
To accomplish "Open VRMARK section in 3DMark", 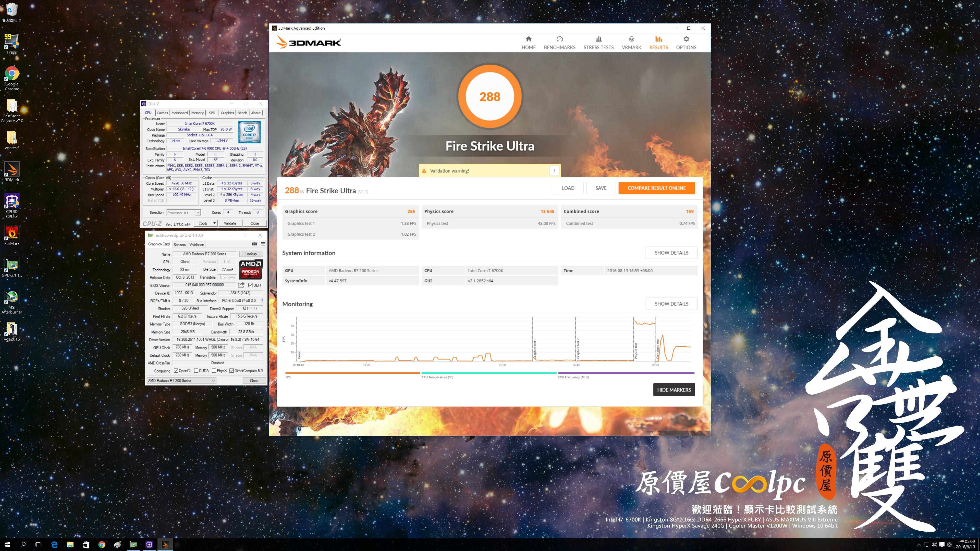I will click(x=632, y=43).
